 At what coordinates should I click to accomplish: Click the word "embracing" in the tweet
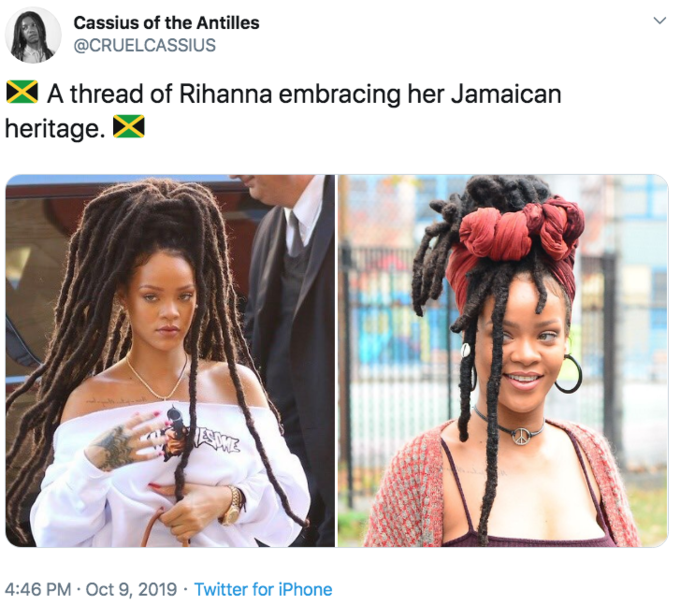(x=340, y=95)
